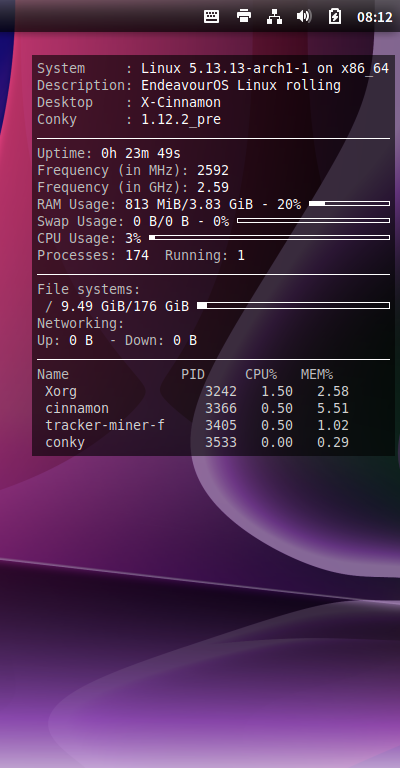This screenshot has width=400, height=768.
Task: Click the CPU Usage bar
Action: pyautogui.click(x=269, y=238)
